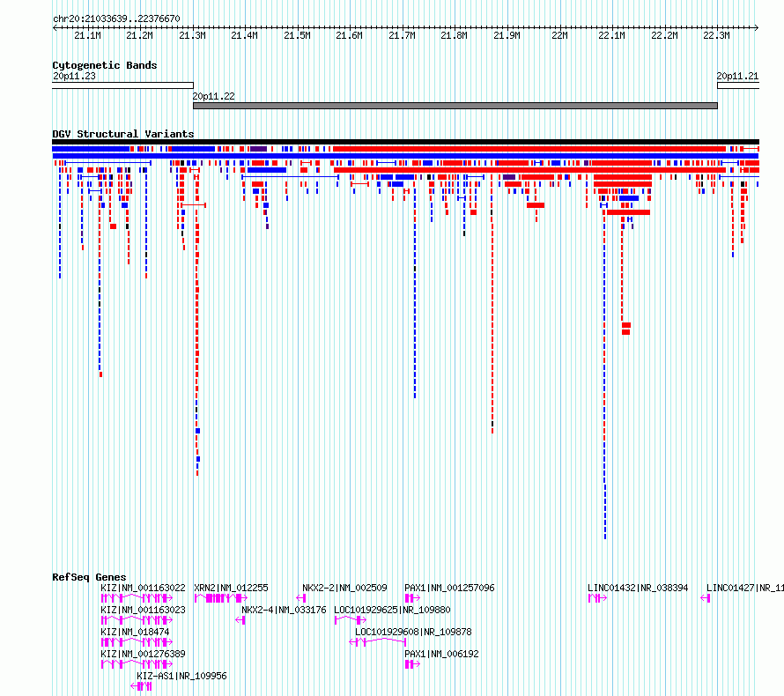Select gene NKX2-2|NM_002509
The image size is (784, 696).
tap(344, 588)
